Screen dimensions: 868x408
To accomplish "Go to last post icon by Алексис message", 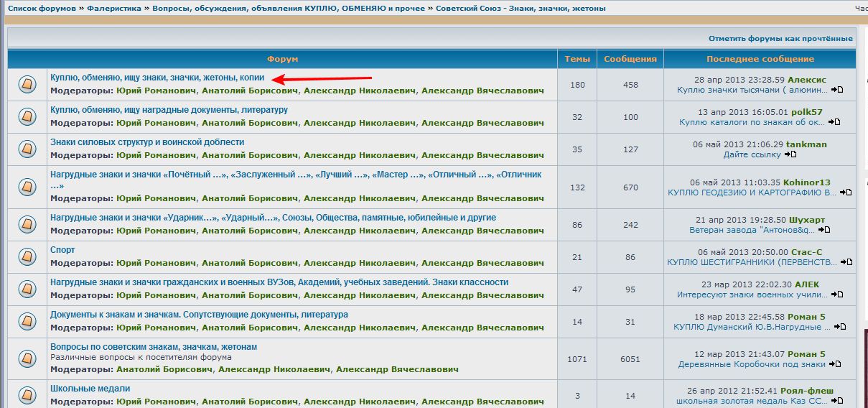I will click(837, 90).
